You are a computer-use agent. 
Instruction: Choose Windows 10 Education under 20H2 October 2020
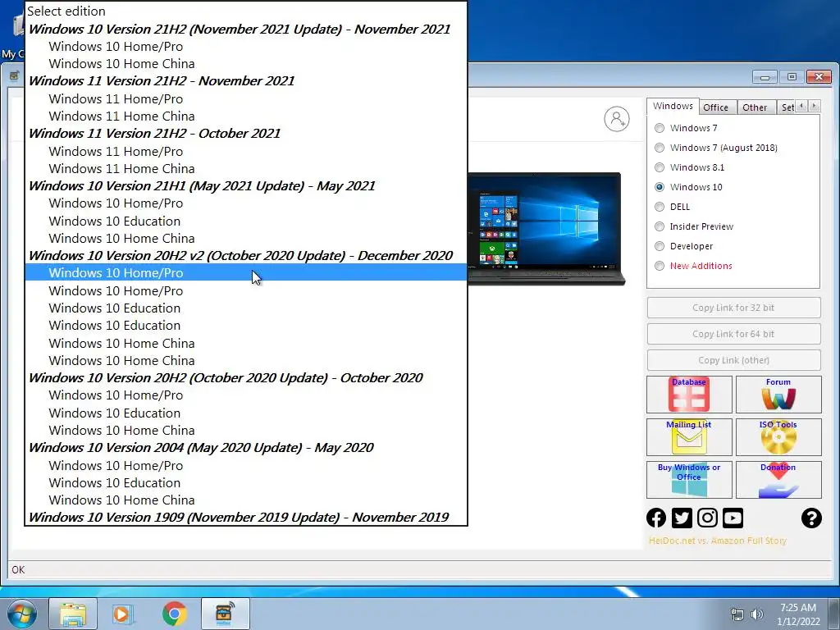[x=246, y=413]
